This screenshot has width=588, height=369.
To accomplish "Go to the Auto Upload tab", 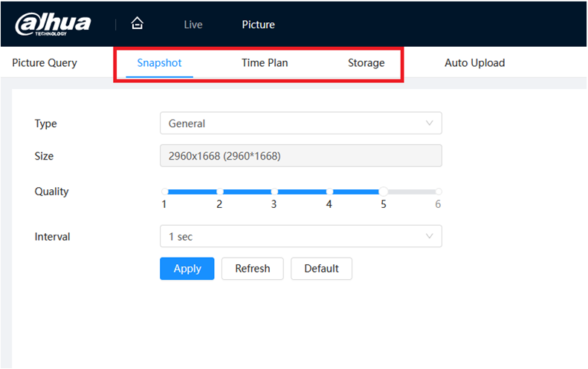I will [x=474, y=63].
